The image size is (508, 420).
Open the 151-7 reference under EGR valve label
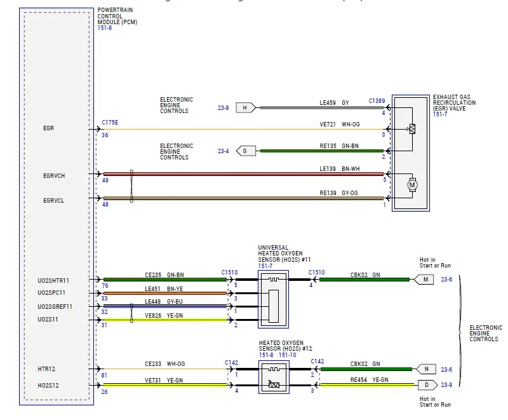click(x=440, y=114)
